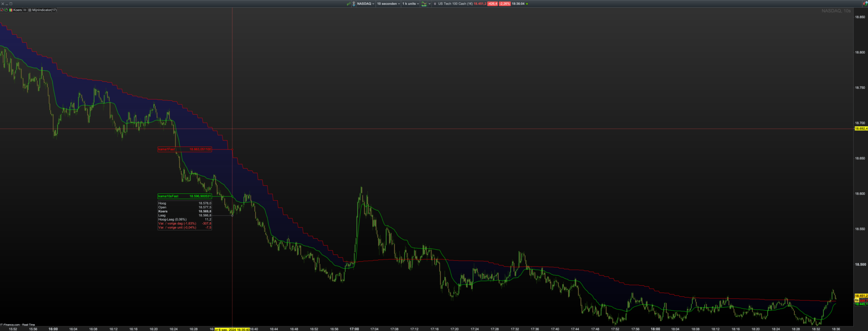The image size is (868, 331).
Task: Click the red add-indicator icon
Action: (2, 10)
